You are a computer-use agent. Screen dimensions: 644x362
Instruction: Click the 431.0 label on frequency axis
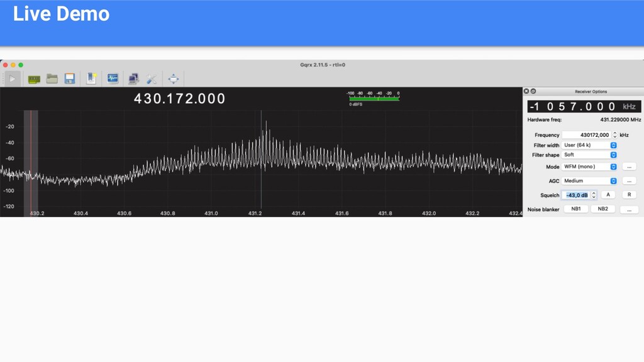(211, 214)
